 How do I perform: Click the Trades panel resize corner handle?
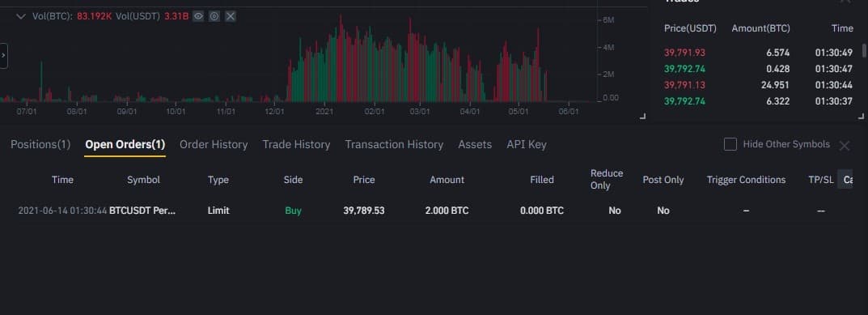point(861,117)
